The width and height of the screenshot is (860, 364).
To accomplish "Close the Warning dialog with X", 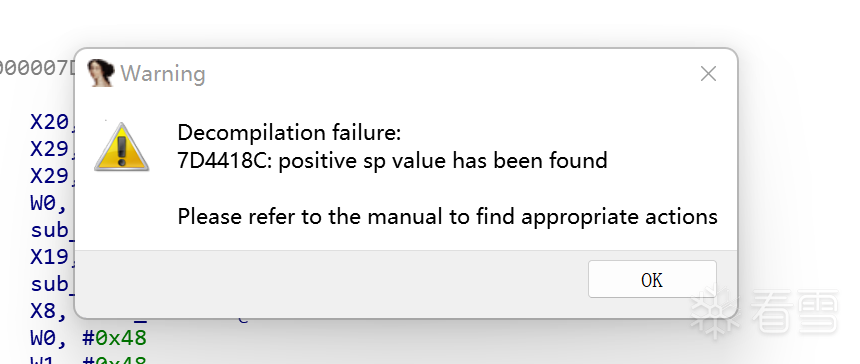I will click(708, 73).
